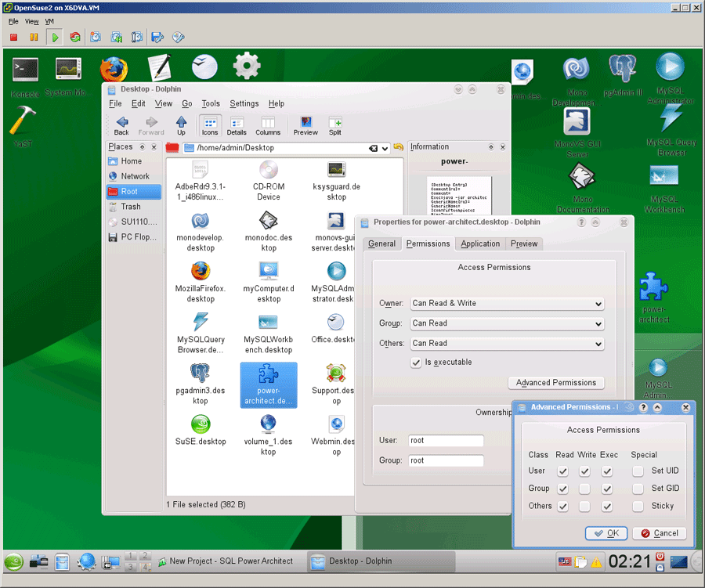The image size is (705, 588).
Task: Switch to the General properties tab
Action: point(381,243)
